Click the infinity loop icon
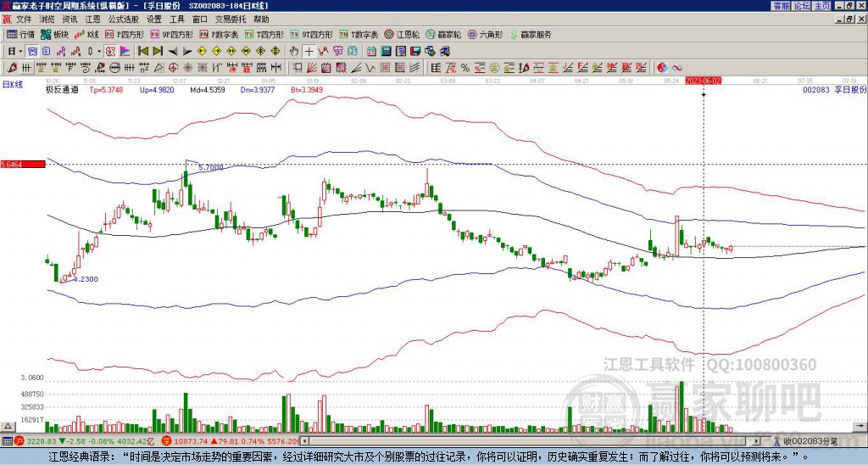 (676, 68)
